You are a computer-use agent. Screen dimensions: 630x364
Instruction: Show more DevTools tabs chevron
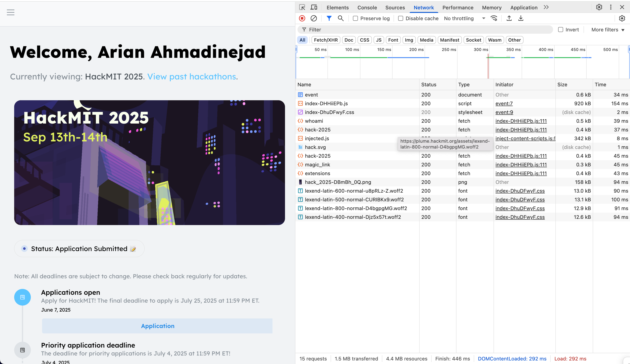[546, 7]
